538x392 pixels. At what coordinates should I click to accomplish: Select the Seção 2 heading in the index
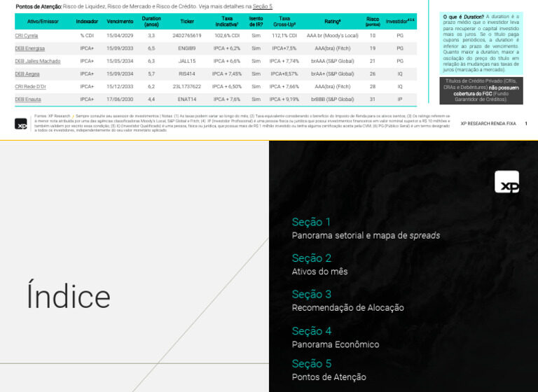coord(312,258)
